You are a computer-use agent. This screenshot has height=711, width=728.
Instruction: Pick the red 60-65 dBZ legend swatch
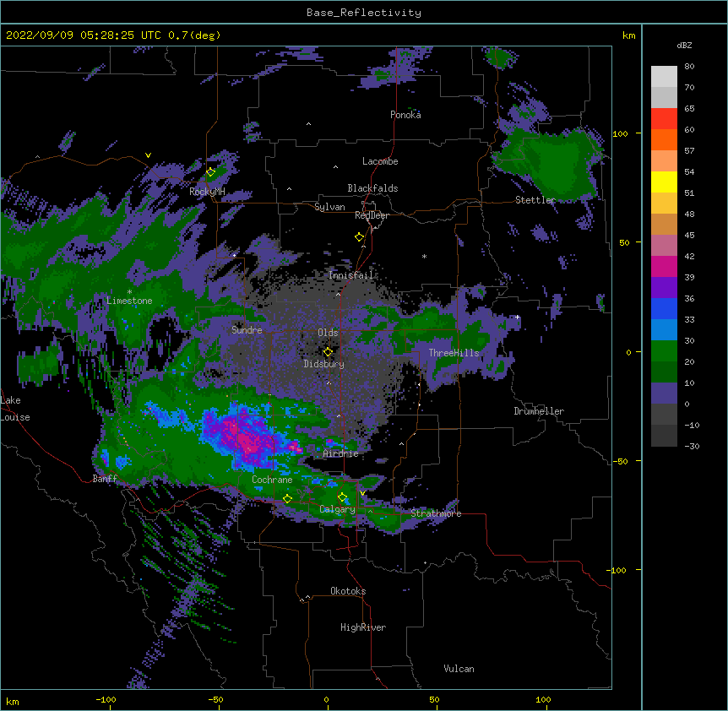pyautogui.click(x=664, y=119)
